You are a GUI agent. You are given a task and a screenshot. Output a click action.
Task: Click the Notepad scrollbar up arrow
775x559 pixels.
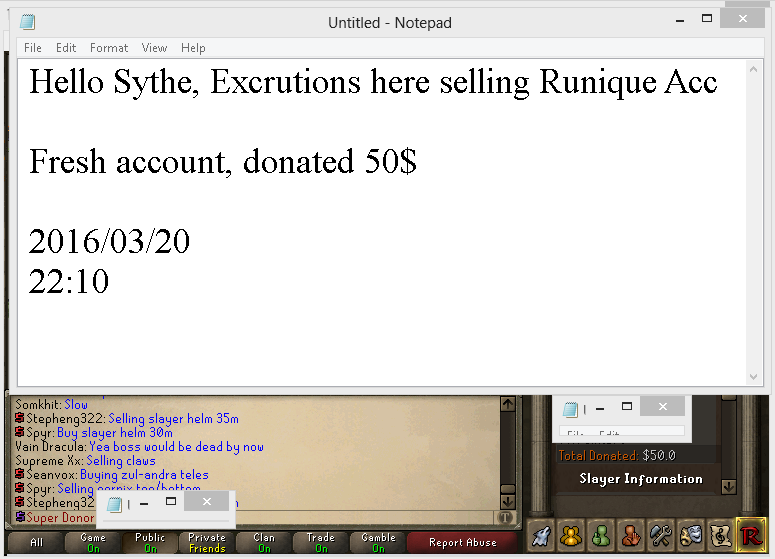753,70
